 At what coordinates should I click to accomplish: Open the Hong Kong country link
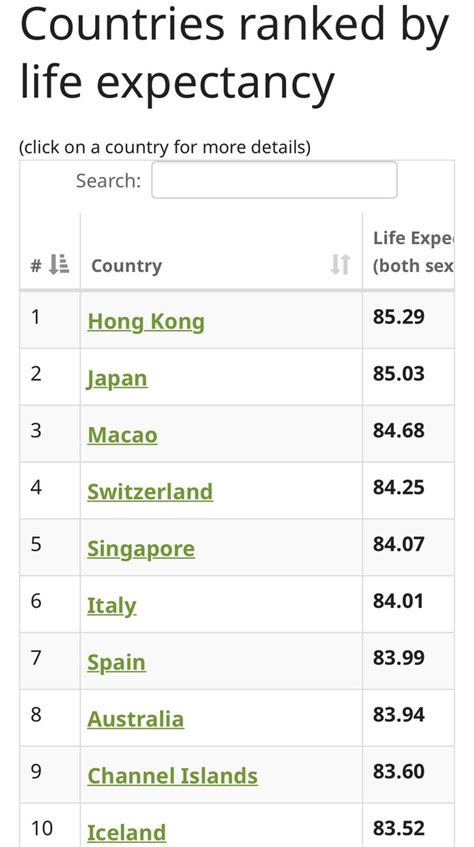pos(146,322)
